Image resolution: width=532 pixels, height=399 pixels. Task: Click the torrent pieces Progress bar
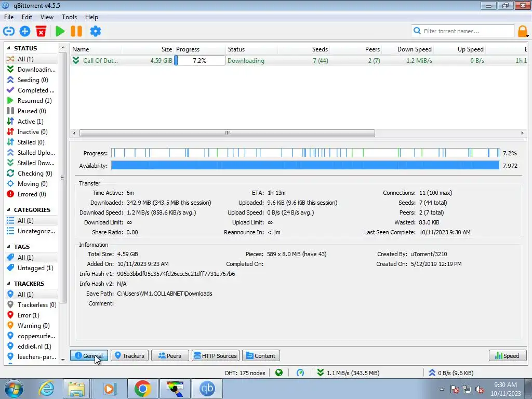point(305,153)
